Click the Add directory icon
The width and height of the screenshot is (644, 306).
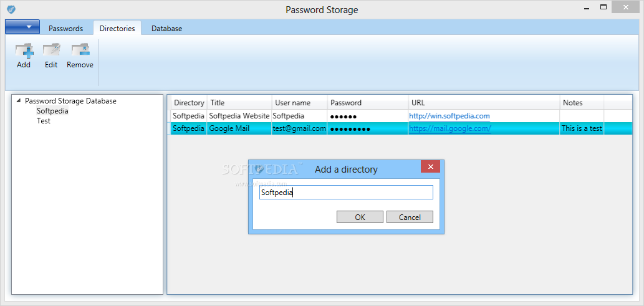click(24, 50)
